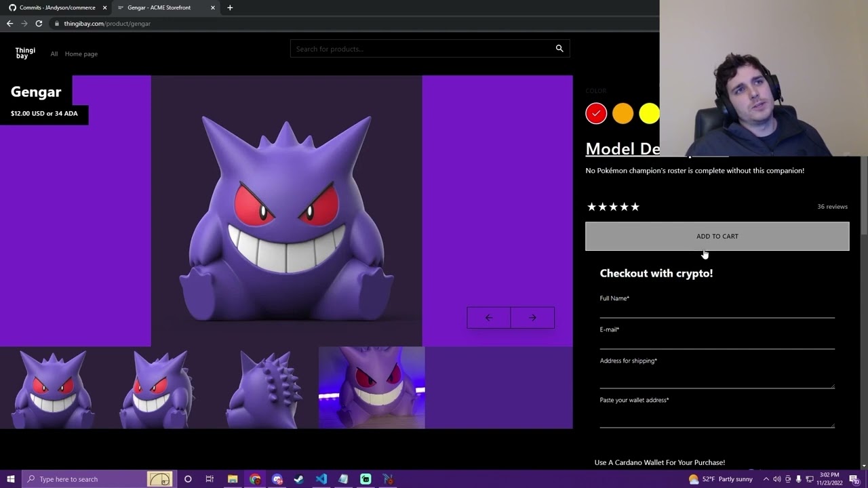Open the All menu link
This screenshot has width=868, height=488.
coord(54,54)
